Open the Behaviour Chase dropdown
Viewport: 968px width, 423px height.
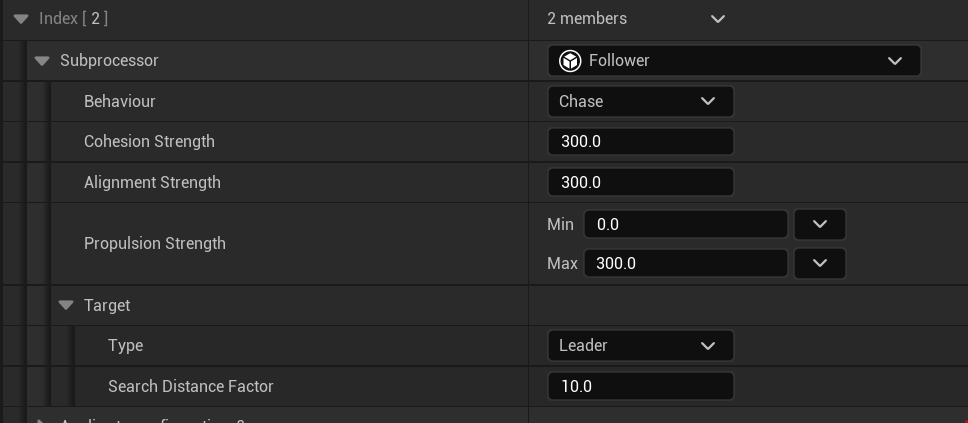[640, 101]
